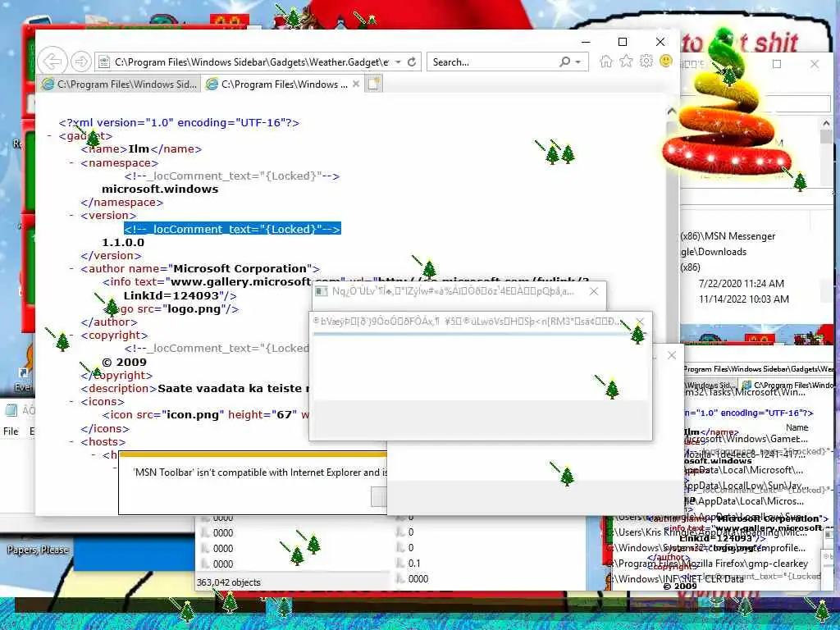Collapse the author XML node
The width and height of the screenshot is (840, 630).
pos(71,268)
